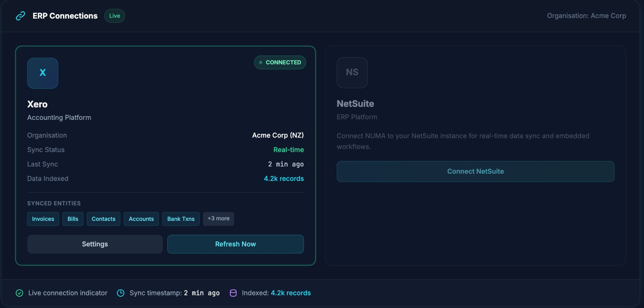Select the Accounts entity tag
This screenshot has width=644, height=308.
(x=141, y=219)
